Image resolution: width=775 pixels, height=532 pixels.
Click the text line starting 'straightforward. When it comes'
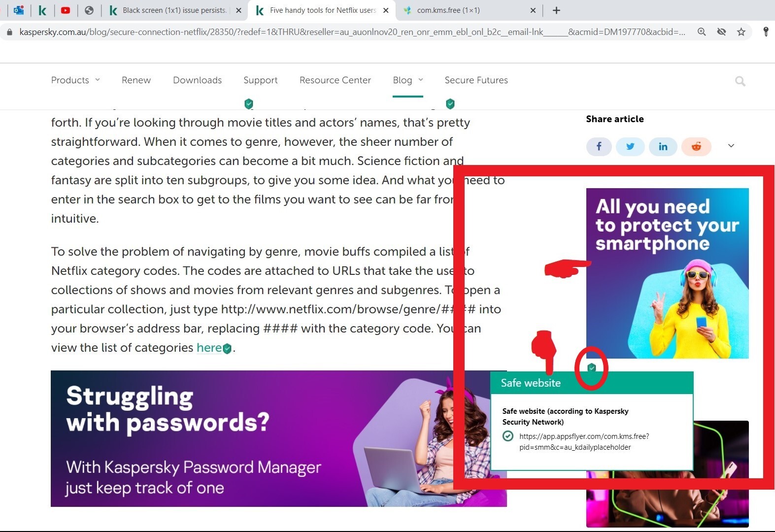coord(252,142)
